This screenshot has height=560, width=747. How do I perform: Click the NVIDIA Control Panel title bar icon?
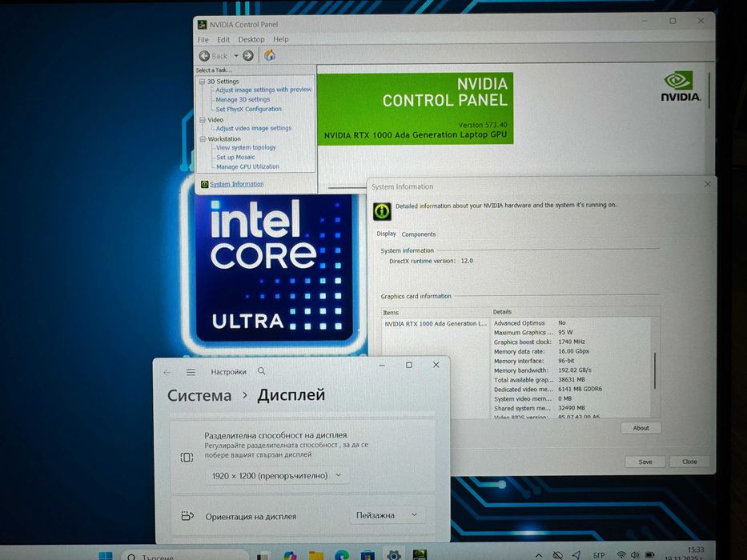click(202, 24)
